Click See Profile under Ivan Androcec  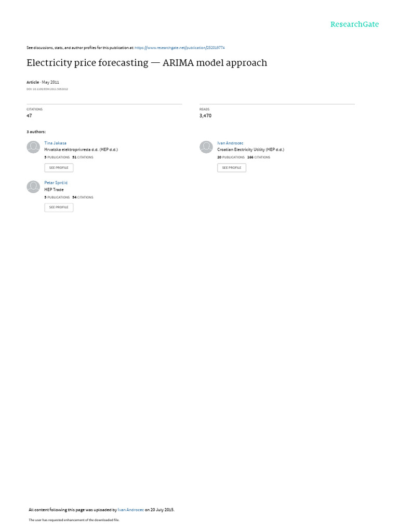[x=232, y=168]
